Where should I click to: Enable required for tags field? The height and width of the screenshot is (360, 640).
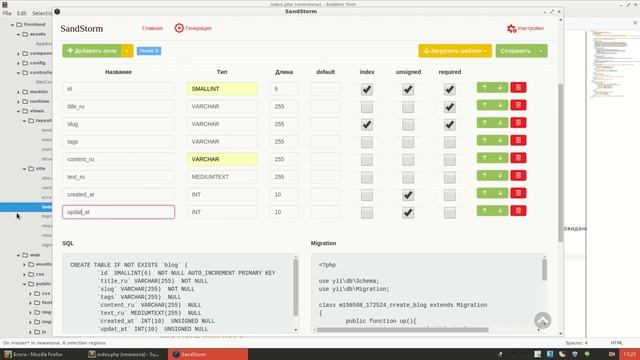click(x=449, y=142)
